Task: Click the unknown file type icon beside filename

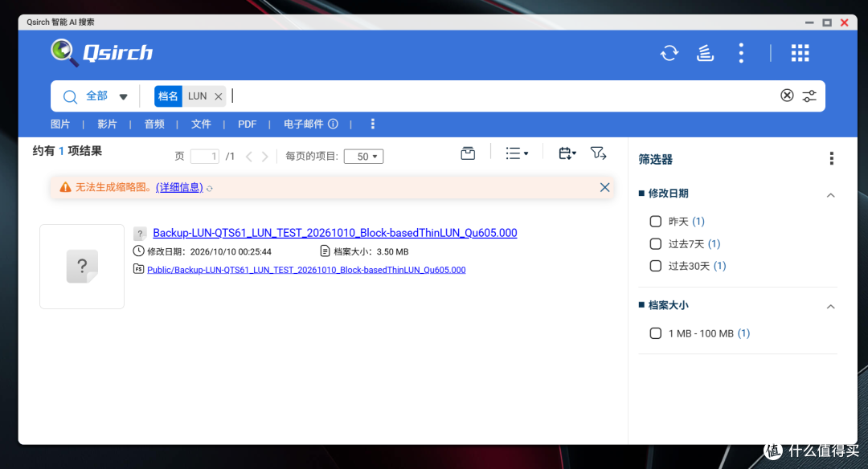Action: tap(140, 234)
